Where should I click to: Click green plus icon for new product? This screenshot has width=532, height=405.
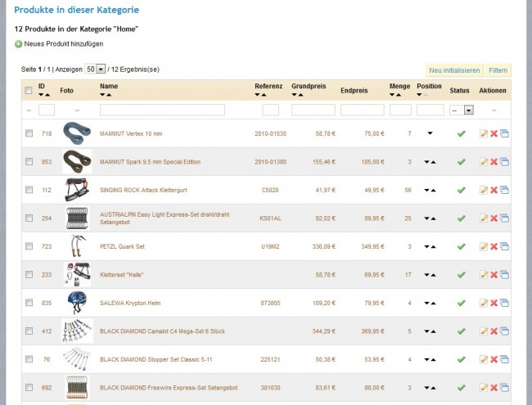pos(18,44)
